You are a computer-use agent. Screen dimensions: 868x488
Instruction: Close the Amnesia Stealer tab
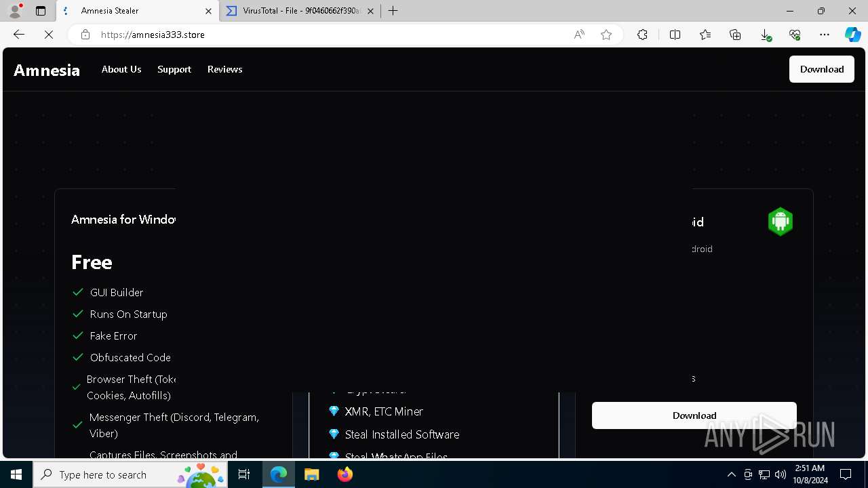tap(209, 11)
